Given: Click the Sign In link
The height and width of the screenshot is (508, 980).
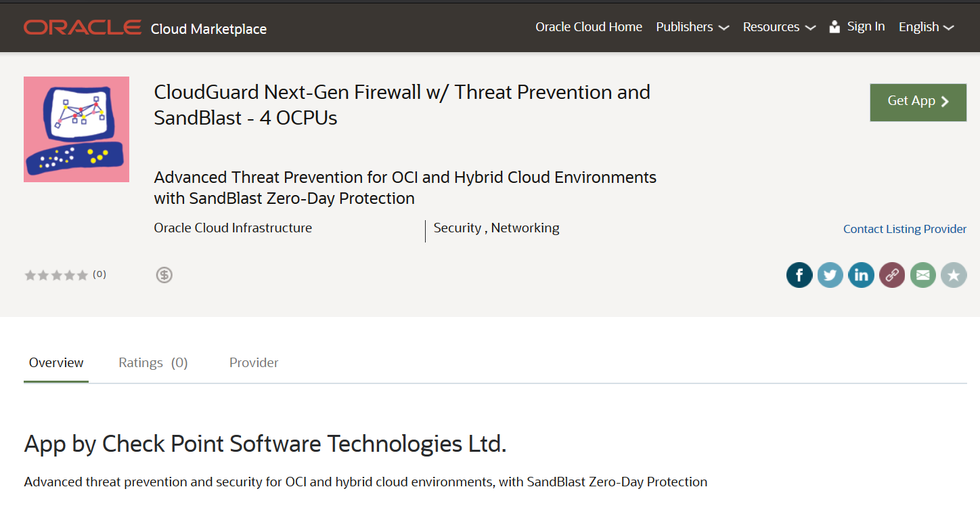Looking at the screenshot, I should pyautogui.click(x=866, y=27).
